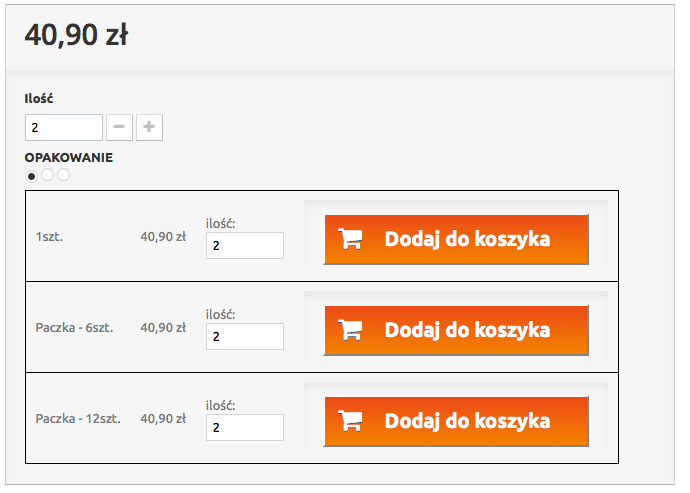This screenshot has height=493, width=690.
Task: Click the plus icon to increase quantity
Action: click(x=149, y=128)
